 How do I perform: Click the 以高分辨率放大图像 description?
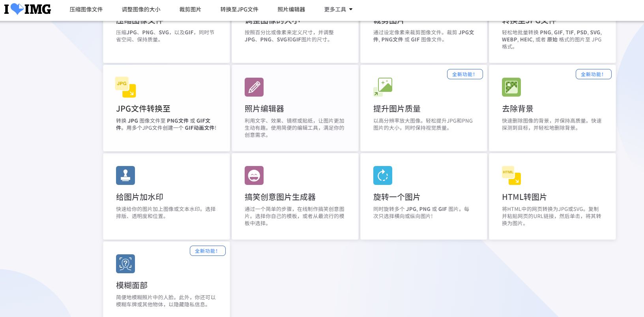tap(423, 124)
